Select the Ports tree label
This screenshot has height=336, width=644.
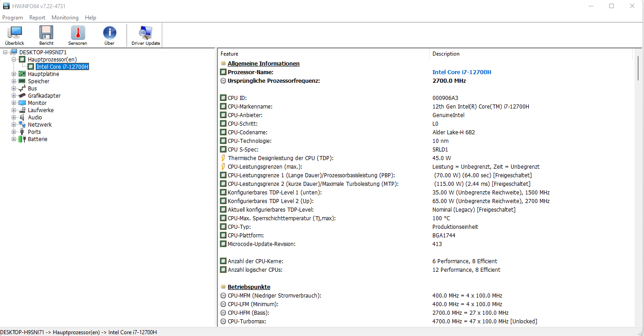(34, 132)
